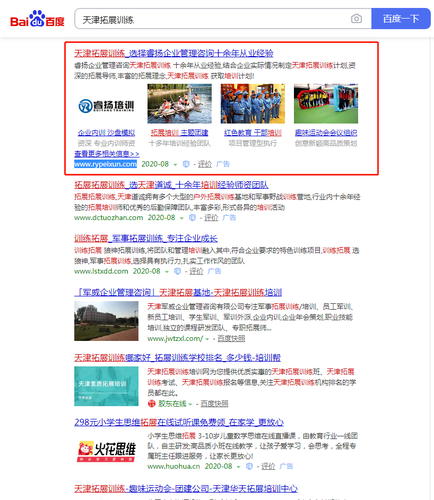Expand dropdown arrow next to 胶东在线
Viewport: 434px width, 500px height.
190,404
